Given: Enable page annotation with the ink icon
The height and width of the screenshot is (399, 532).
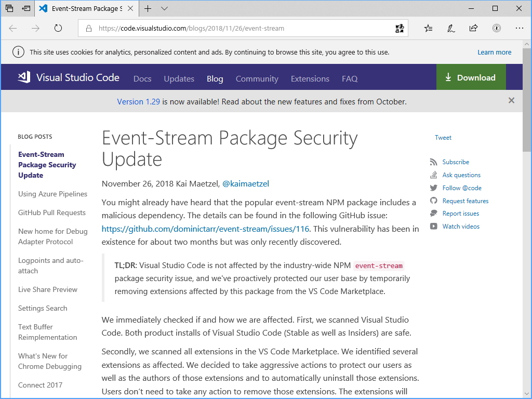Looking at the screenshot, I should (x=450, y=28).
